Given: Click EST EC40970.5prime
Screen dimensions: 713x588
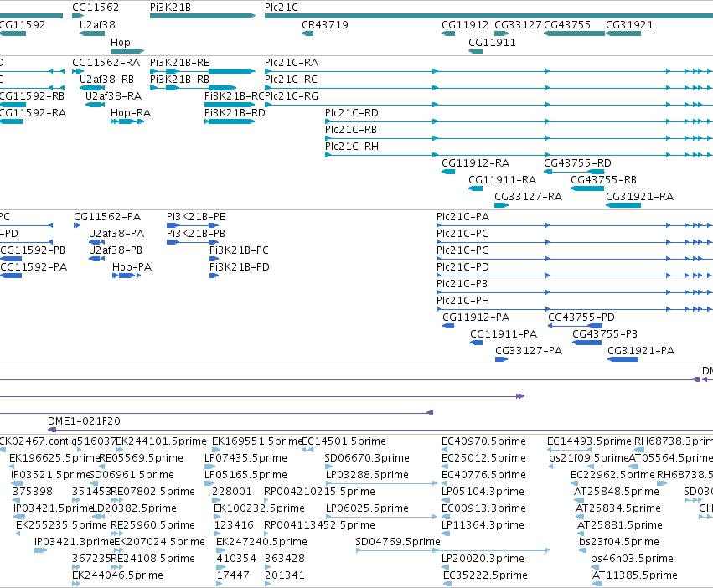Looking at the screenshot, I should (x=483, y=441).
